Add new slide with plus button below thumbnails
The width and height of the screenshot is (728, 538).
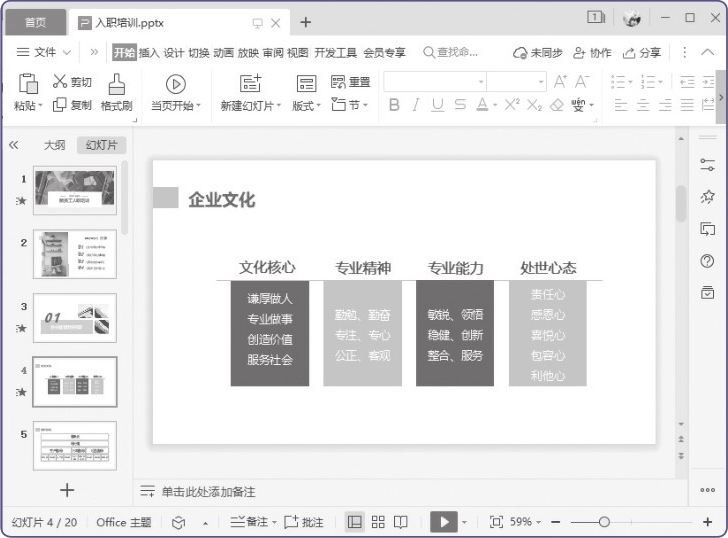pyautogui.click(x=67, y=489)
